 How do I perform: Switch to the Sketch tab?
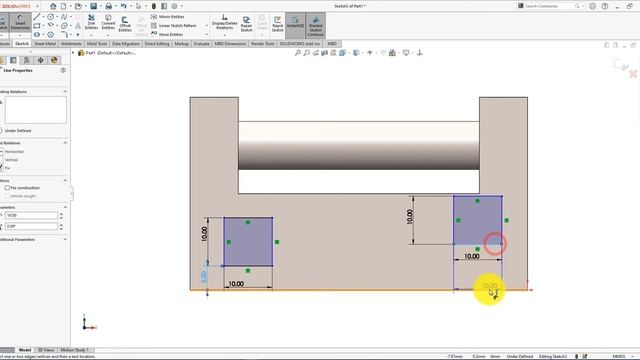click(x=22, y=44)
